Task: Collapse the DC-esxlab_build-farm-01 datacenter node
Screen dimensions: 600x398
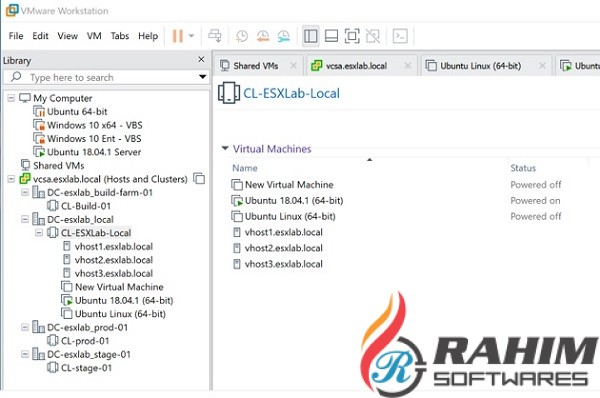Action: [x=25, y=192]
